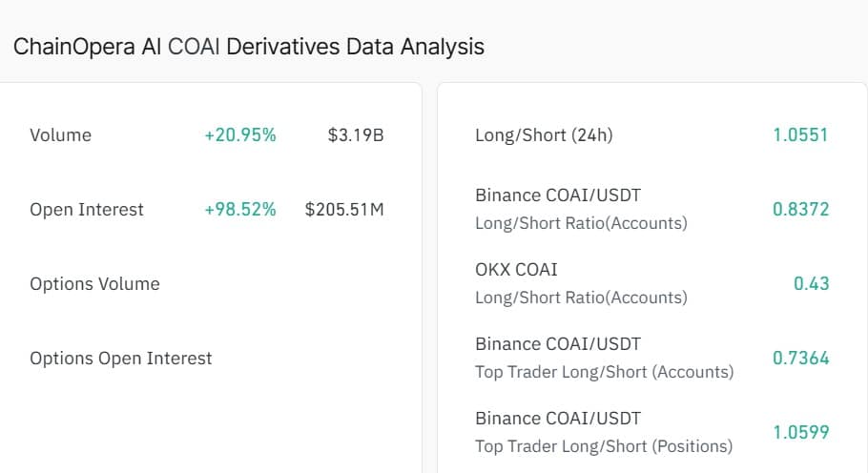The width and height of the screenshot is (868, 473).
Task: Select the Options Open Interest row
Action: tap(121, 359)
